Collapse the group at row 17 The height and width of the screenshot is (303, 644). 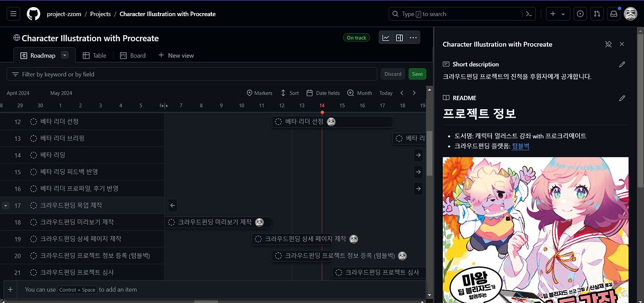6,205
